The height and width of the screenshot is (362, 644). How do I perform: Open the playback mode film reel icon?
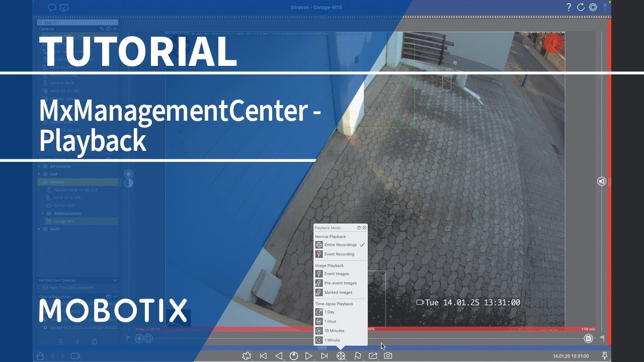[341, 356]
